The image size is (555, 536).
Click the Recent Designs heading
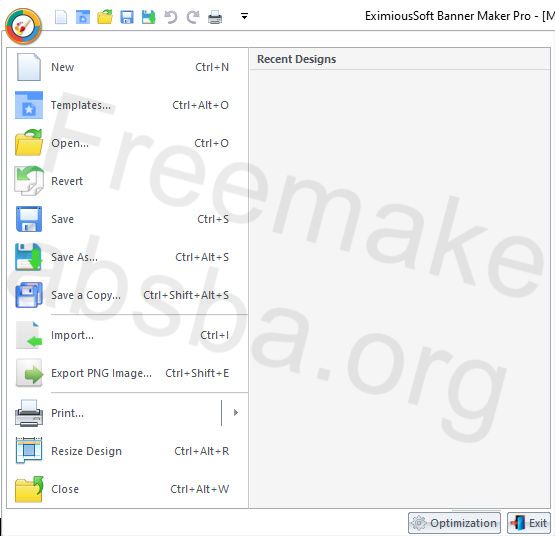(x=297, y=59)
